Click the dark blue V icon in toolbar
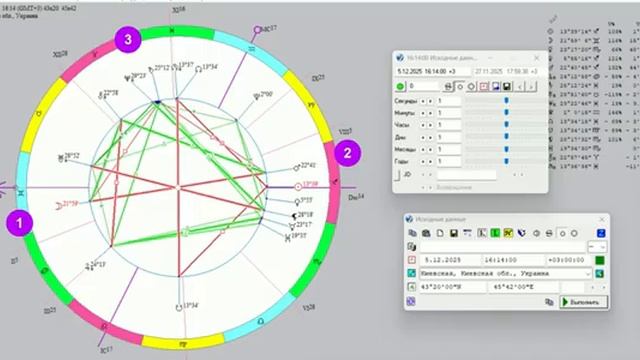640x360 pixels. click(x=522, y=233)
